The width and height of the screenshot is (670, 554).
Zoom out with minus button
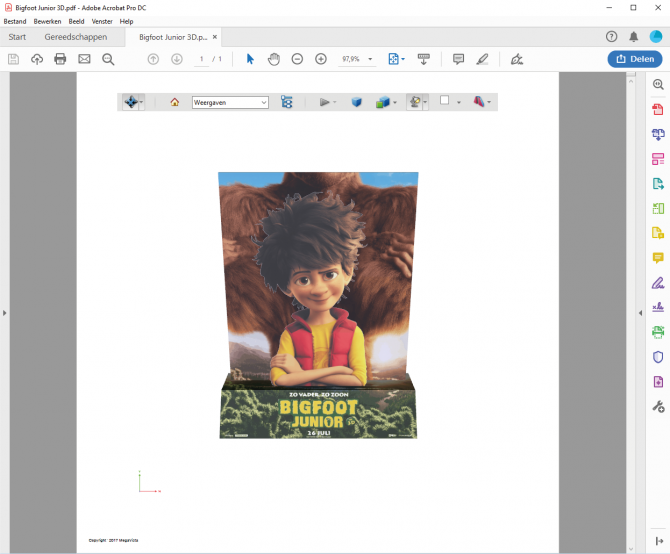coord(297,59)
